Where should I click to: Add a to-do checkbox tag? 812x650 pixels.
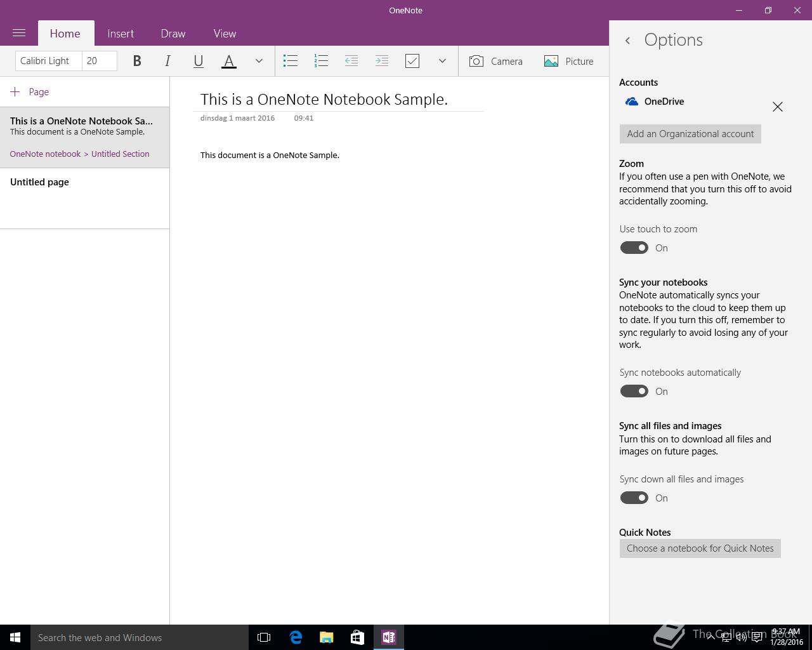click(412, 61)
